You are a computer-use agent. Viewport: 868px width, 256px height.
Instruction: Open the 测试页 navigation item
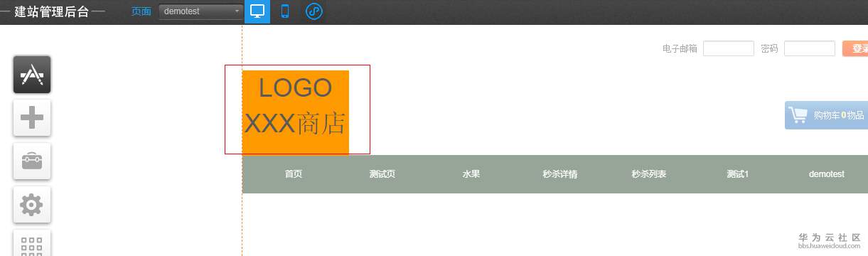pyautogui.click(x=382, y=174)
